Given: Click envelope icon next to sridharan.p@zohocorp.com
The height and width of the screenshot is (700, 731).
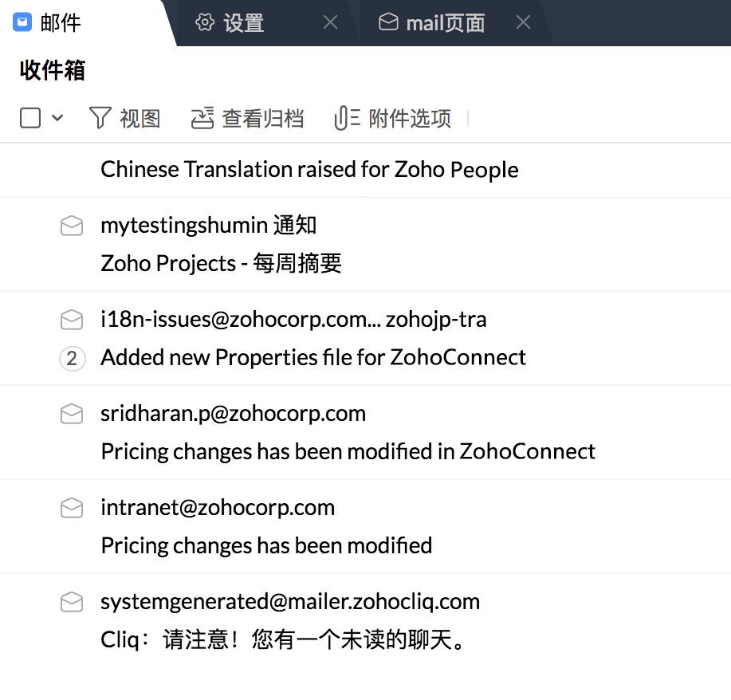Looking at the screenshot, I should click(x=72, y=415).
